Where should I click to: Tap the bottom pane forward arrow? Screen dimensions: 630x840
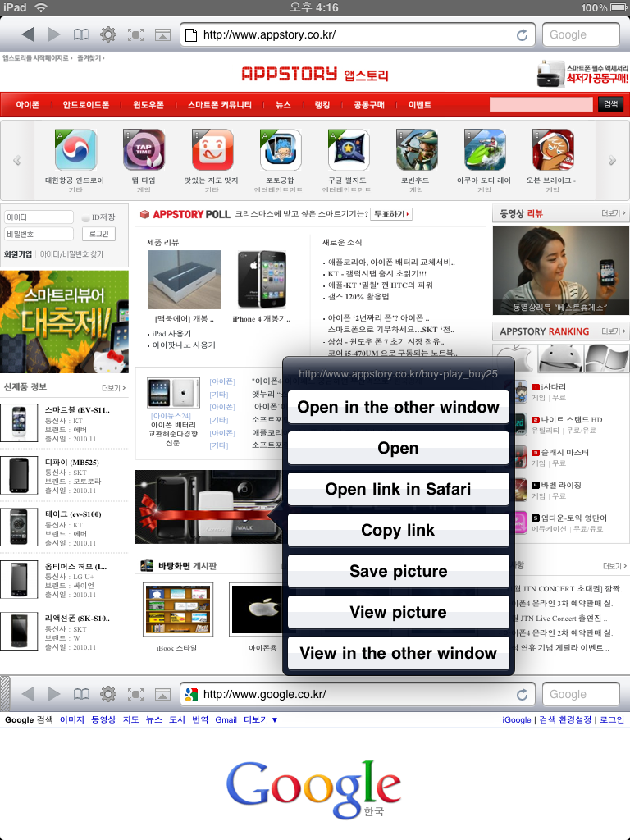[54, 694]
